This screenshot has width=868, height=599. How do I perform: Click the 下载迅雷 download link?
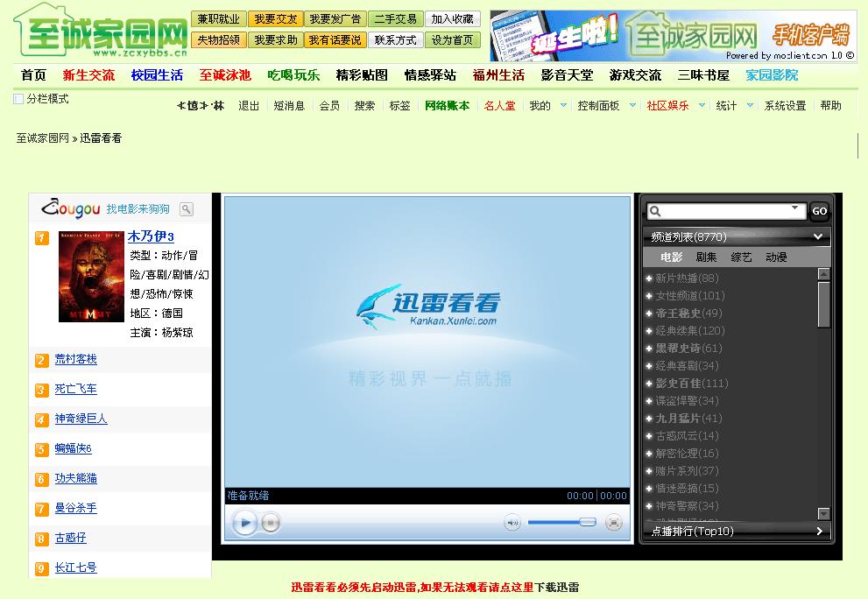tap(556, 588)
